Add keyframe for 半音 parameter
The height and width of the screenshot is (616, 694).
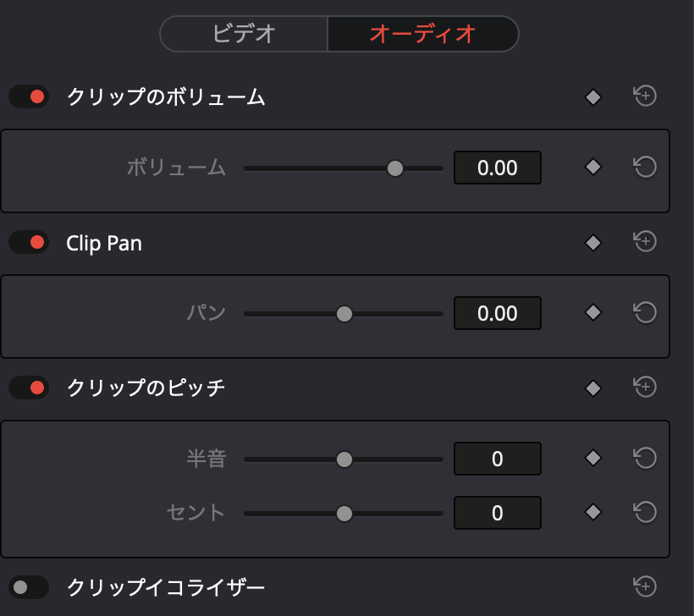(x=593, y=459)
